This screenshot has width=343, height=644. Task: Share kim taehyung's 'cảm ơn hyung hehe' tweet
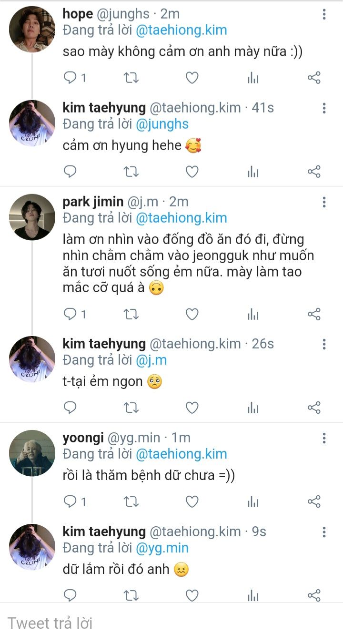(314, 172)
